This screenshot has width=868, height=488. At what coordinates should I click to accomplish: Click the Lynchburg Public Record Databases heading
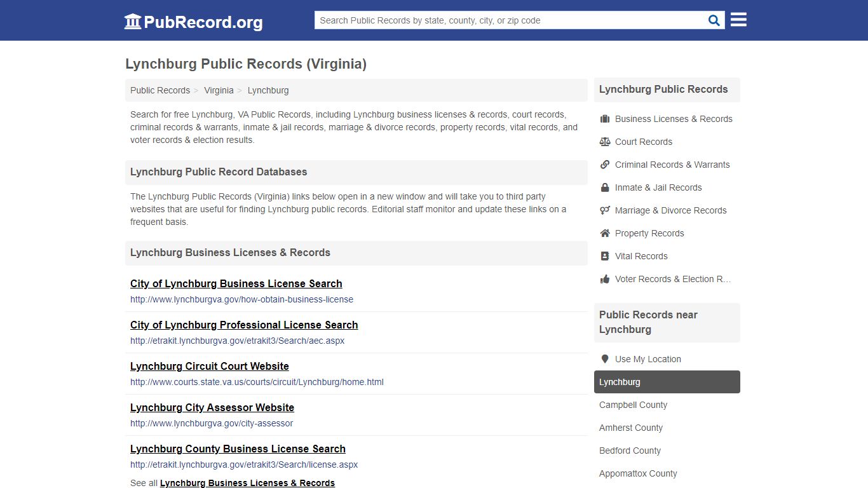coord(219,172)
